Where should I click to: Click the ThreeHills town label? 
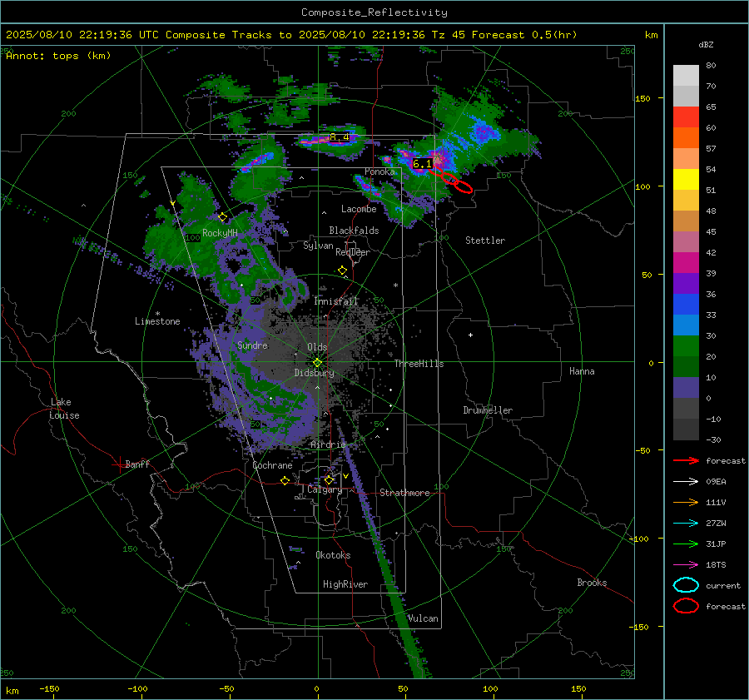(419, 364)
